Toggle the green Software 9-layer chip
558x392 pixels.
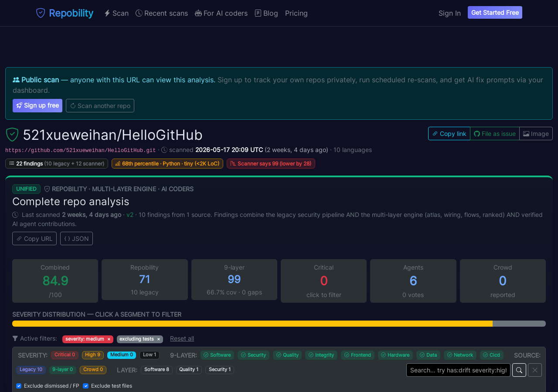217,355
